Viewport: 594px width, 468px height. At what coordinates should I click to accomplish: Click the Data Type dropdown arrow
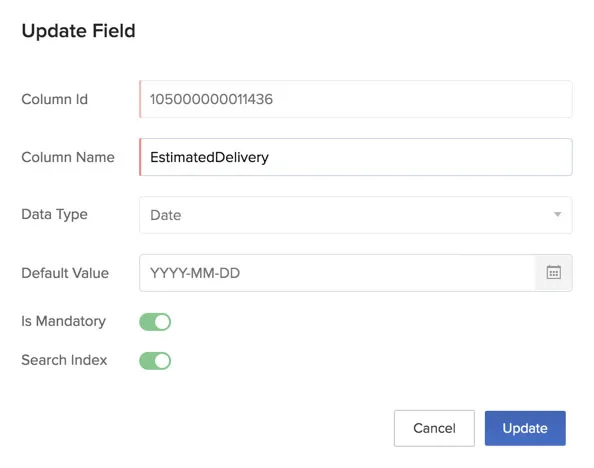click(x=557, y=214)
